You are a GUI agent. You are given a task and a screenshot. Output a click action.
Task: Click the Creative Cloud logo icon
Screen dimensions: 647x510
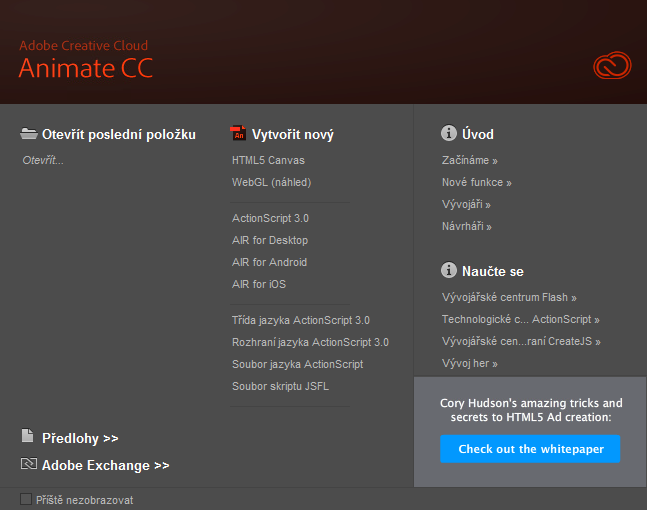click(612, 66)
